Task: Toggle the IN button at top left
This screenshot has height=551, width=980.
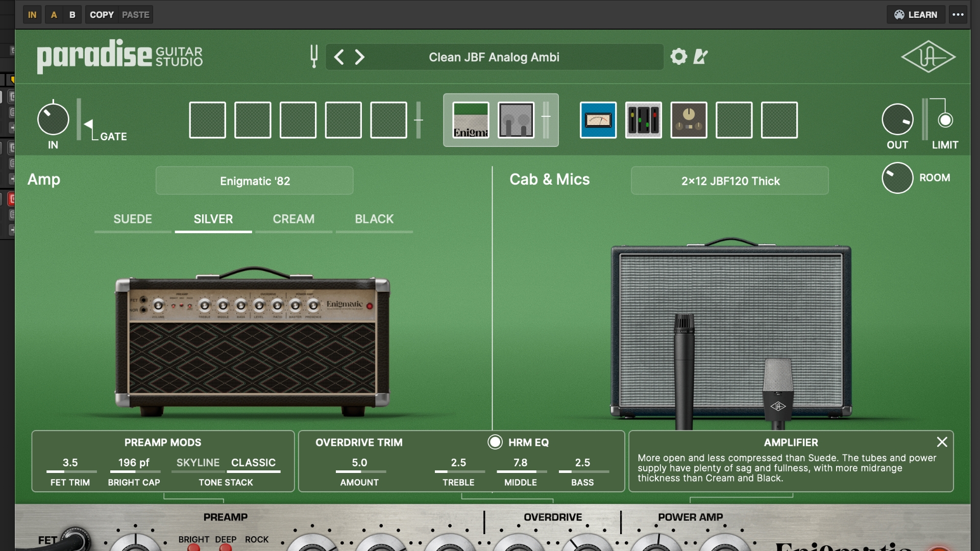Action: tap(32, 14)
